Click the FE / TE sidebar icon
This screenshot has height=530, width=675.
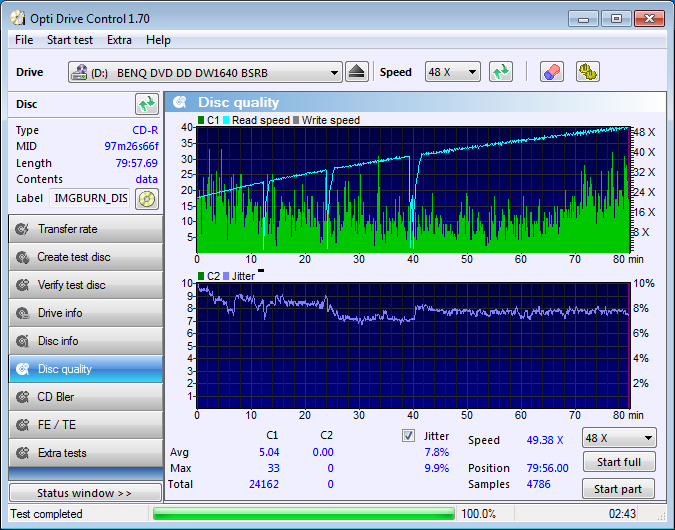22,425
